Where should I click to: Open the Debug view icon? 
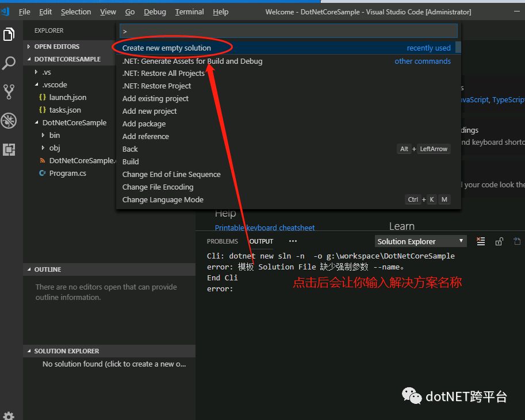(9, 121)
